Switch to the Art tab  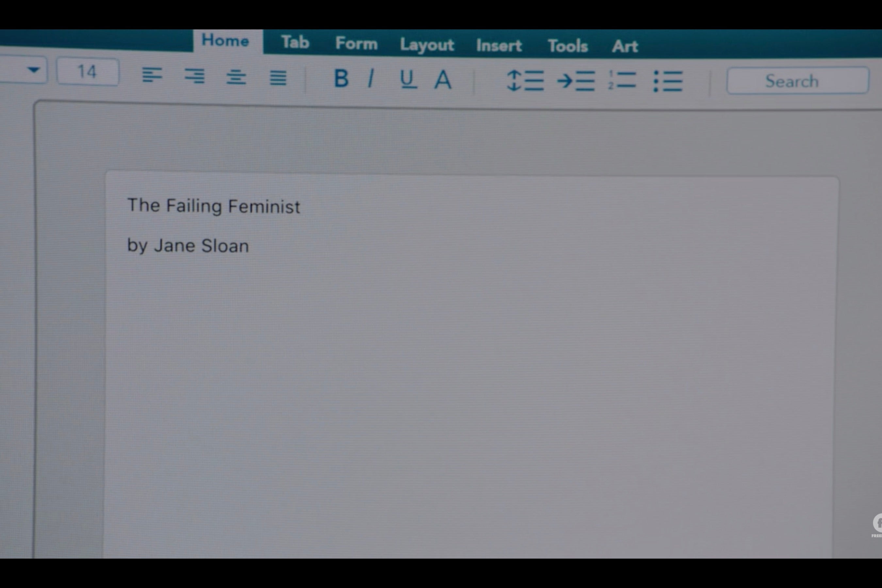click(x=625, y=46)
